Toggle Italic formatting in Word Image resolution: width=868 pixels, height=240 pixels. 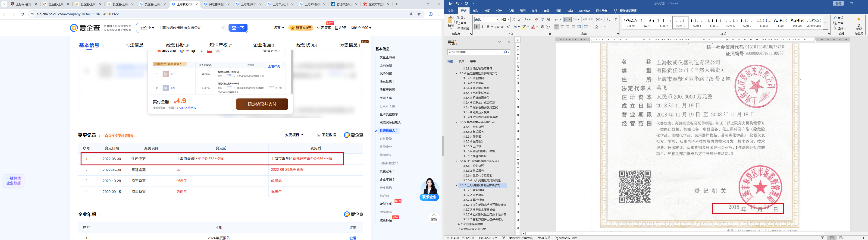[x=482, y=27]
